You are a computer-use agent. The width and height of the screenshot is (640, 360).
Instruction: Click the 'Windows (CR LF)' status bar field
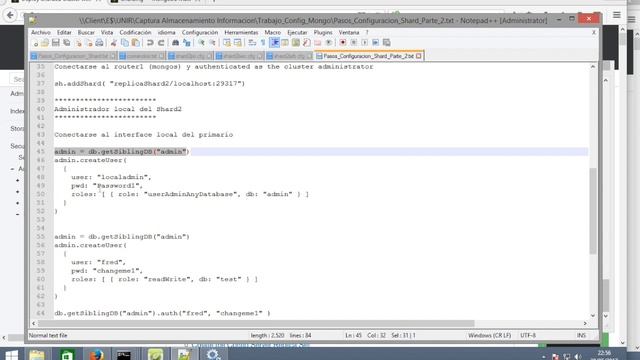pos(489,335)
